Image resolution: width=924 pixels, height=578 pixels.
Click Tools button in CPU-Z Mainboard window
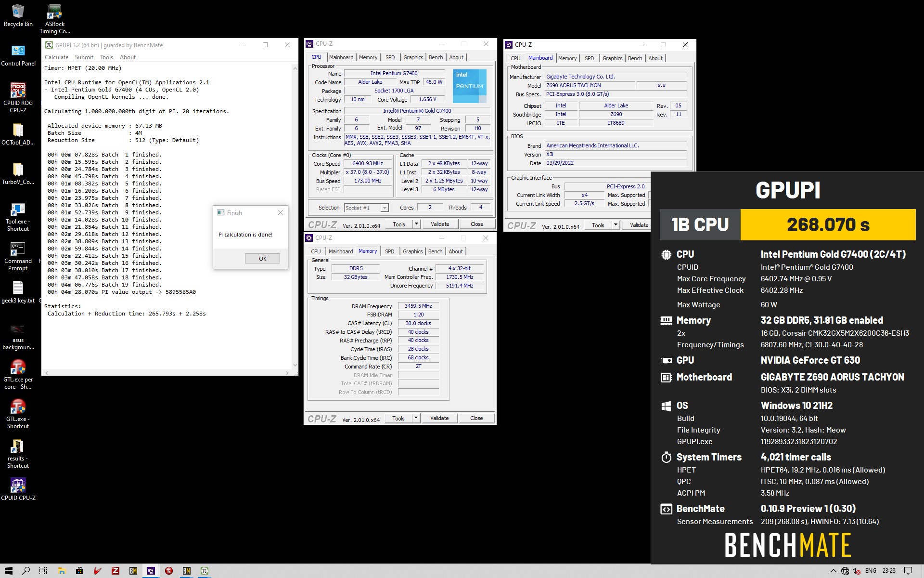click(x=598, y=225)
